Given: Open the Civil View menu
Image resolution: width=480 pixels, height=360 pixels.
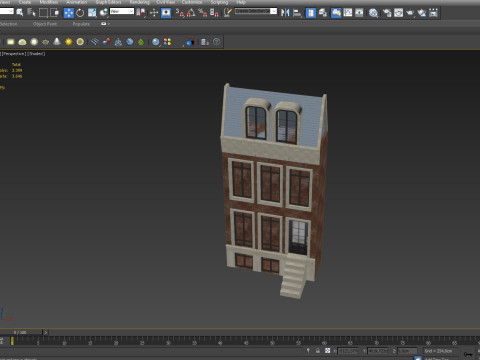Looking at the screenshot, I should coord(166,2).
